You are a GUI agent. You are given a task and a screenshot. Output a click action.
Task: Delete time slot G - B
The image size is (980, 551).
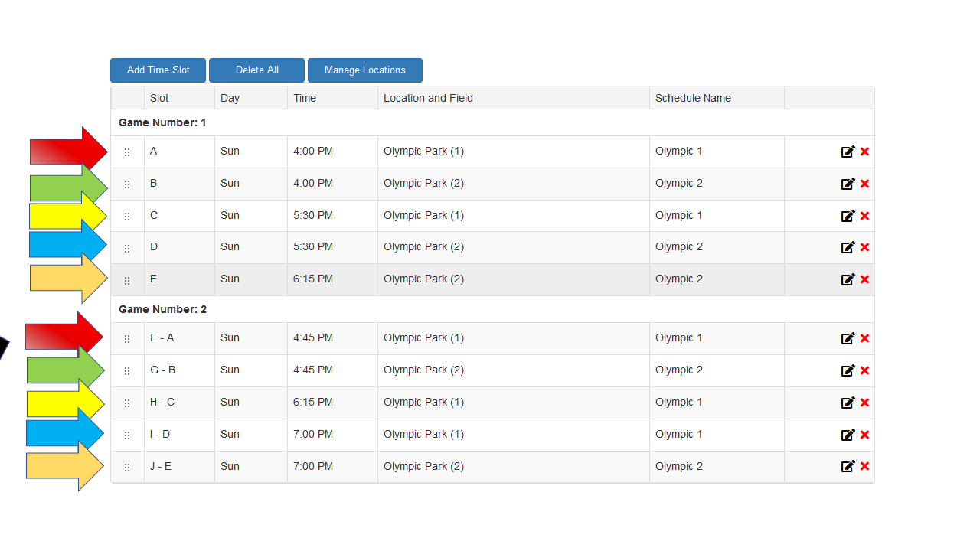click(x=864, y=370)
